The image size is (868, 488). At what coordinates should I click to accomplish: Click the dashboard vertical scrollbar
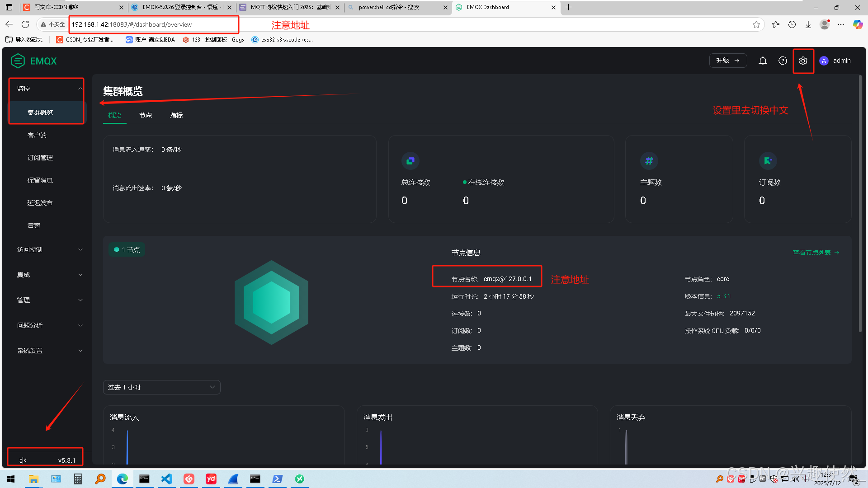860,203
